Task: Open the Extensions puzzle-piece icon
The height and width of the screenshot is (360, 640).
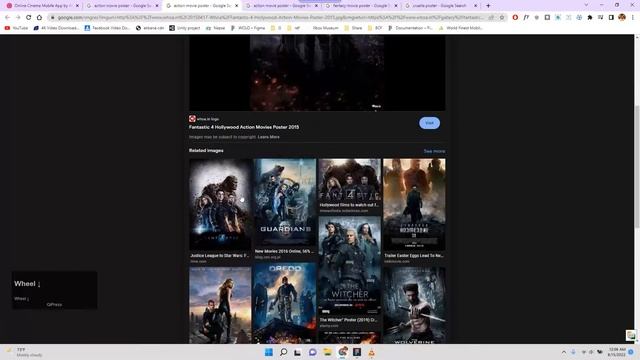Action: [590, 18]
